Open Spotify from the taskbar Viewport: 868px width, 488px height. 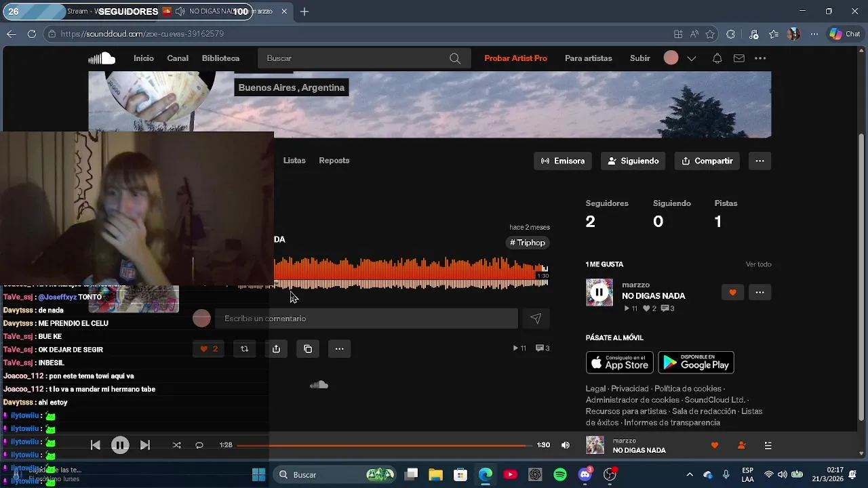tap(560, 474)
